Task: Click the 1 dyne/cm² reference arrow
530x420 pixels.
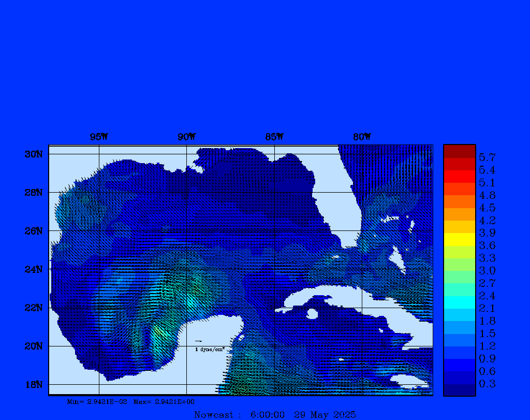Action: coord(198,341)
